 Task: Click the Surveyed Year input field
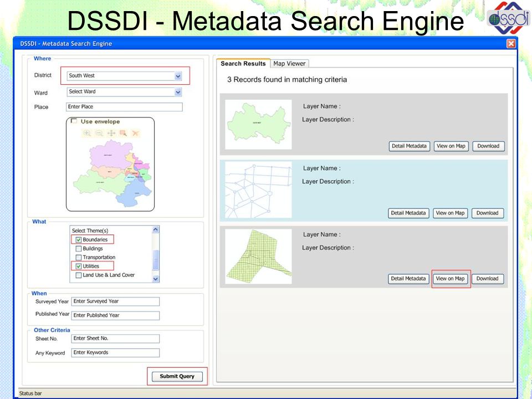coord(115,301)
